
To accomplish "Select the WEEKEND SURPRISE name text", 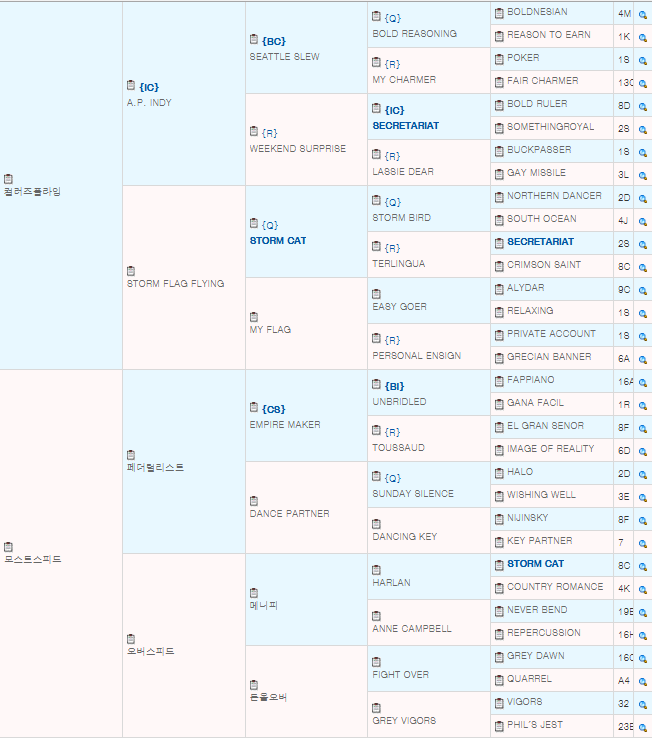I will (x=298, y=149).
